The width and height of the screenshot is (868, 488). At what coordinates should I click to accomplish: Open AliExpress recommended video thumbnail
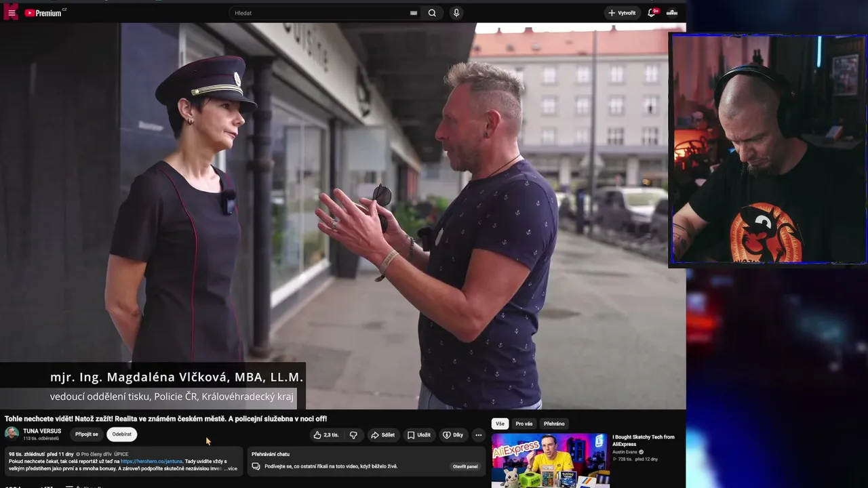550,460
